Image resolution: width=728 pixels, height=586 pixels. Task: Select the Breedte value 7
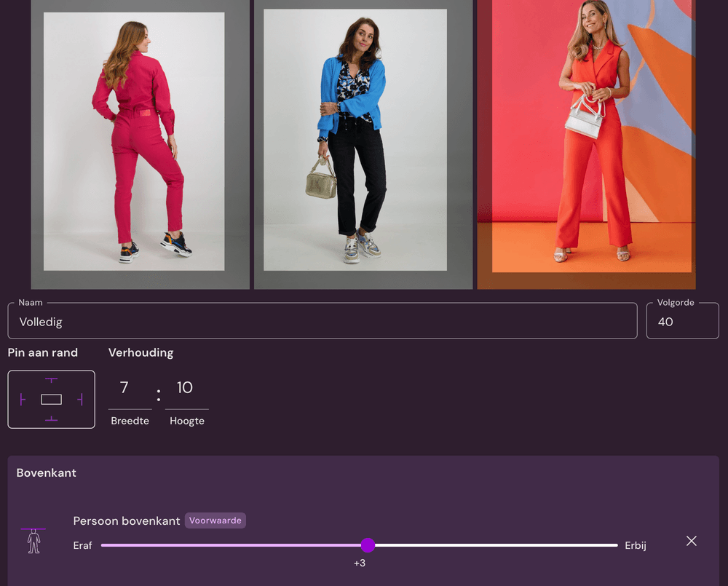pos(130,388)
